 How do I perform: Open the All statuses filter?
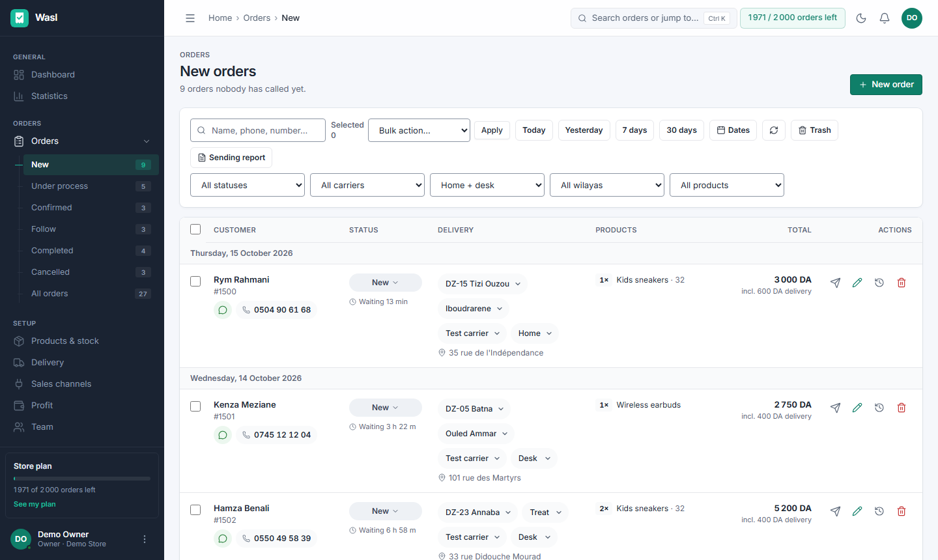click(x=248, y=185)
